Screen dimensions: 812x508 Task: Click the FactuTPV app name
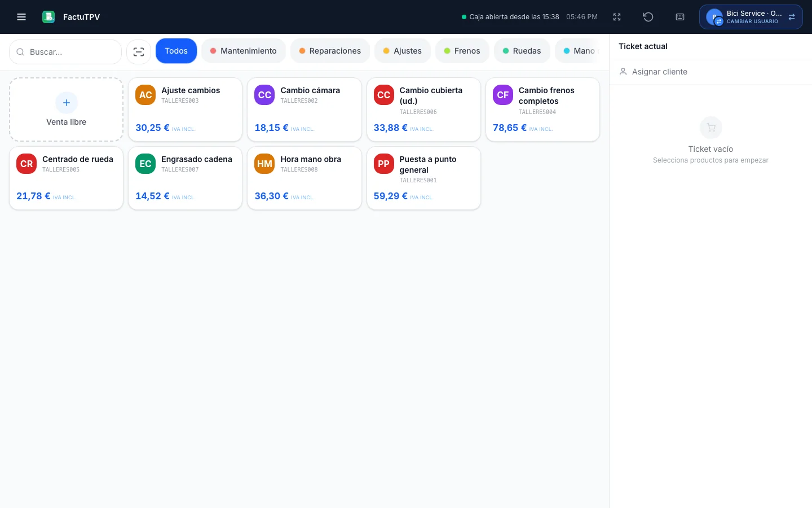81,17
